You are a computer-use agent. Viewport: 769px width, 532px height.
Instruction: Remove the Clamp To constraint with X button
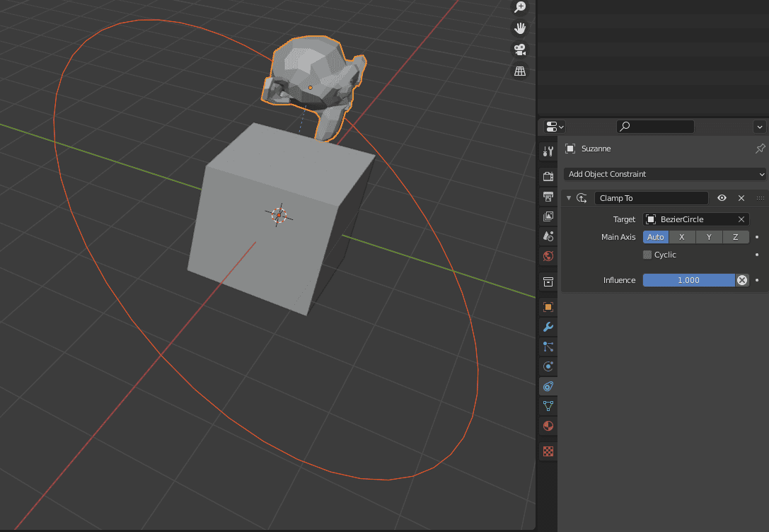click(x=741, y=198)
